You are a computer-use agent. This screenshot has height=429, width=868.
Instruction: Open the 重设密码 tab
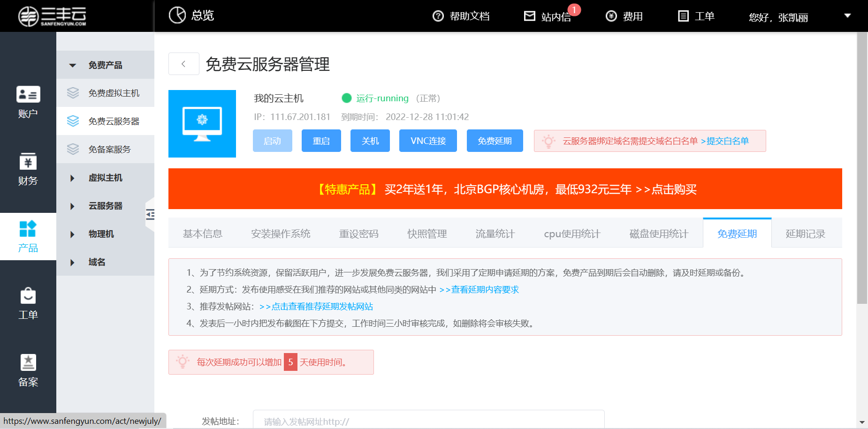coord(359,233)
